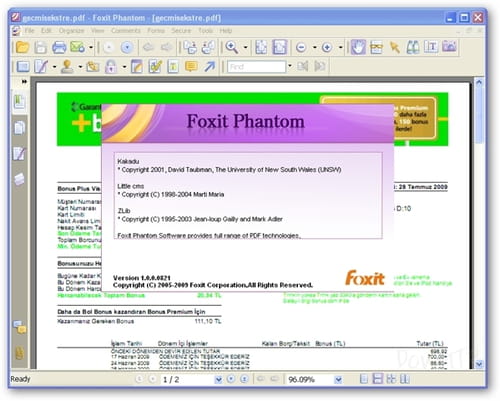The width and height of the screenshot is (500, 401).
Task: Open the Organize menu
Action: [71, 31]
